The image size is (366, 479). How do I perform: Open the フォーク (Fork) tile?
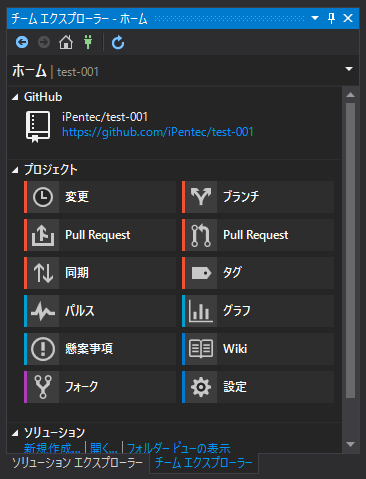pyautogui.click(x=100, y=387)
